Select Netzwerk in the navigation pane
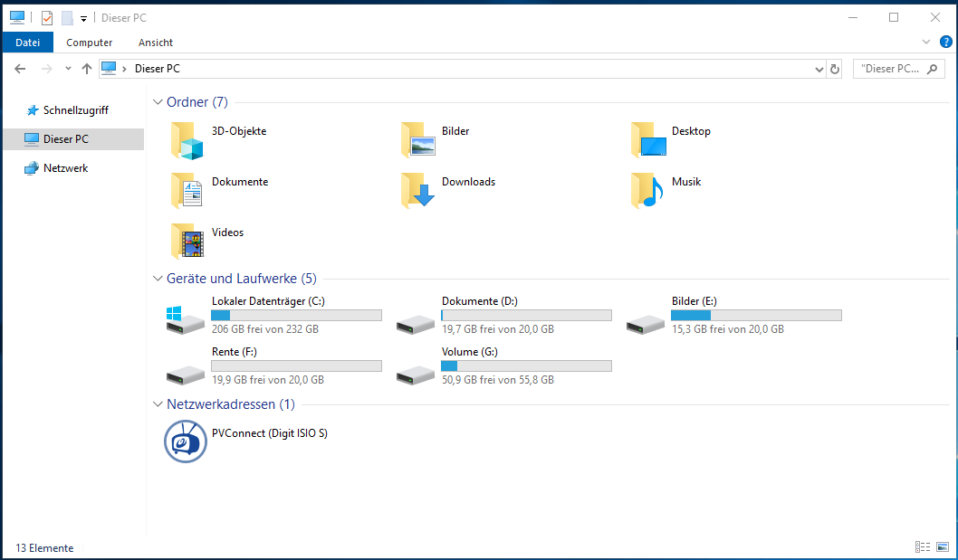958x560 pixels. [x=65, y=168]
